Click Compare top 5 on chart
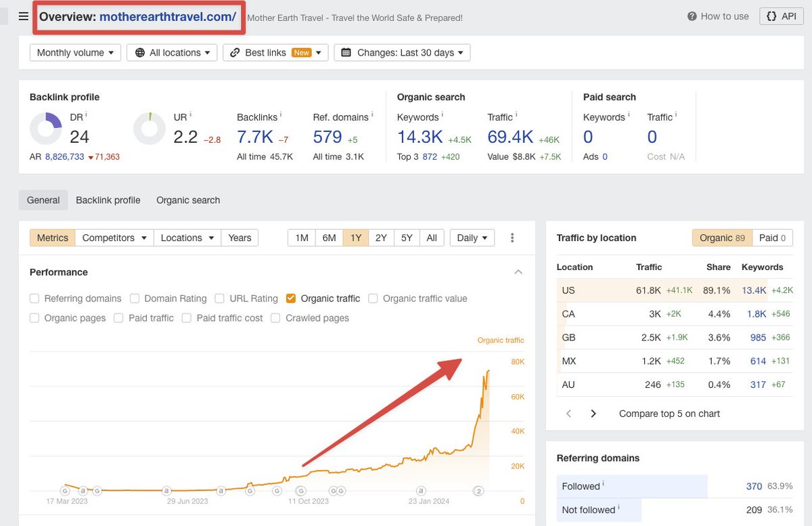This screenshot has height=526, width=812. [x=669, y=414]
